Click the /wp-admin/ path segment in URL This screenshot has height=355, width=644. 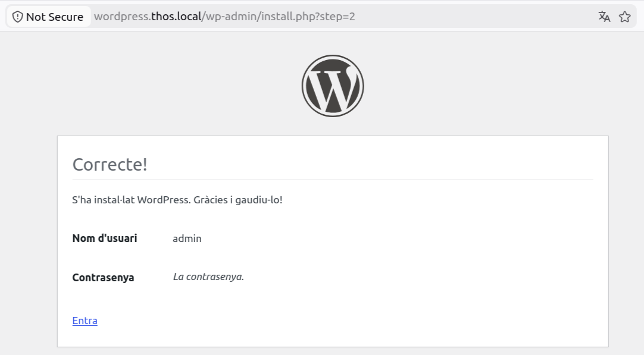point(231,17)
